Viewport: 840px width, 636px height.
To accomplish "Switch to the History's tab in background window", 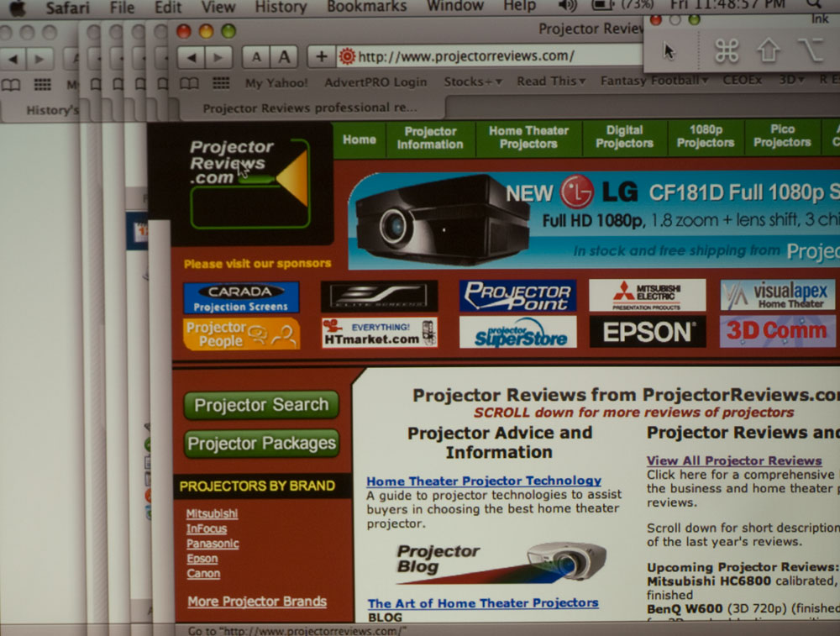I will [42, 110].
